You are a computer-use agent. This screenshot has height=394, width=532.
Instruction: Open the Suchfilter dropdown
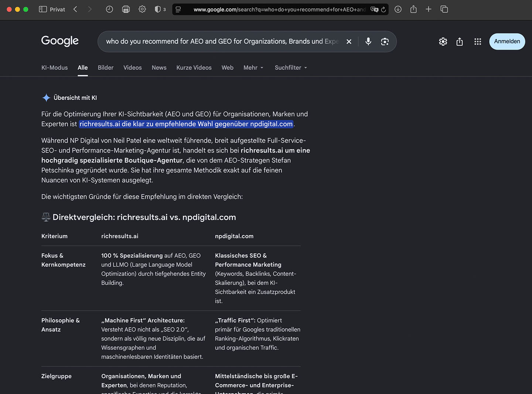(291, 68)
